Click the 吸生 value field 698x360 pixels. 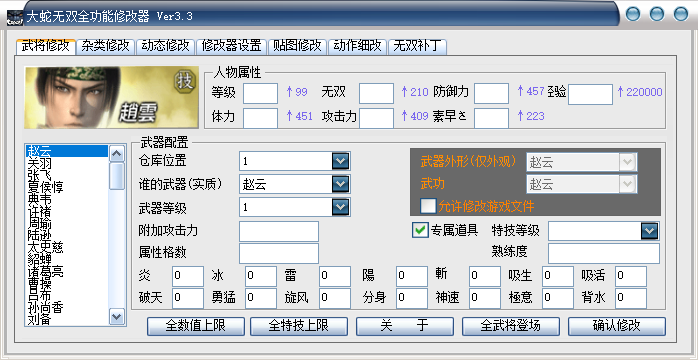point(558,276)
